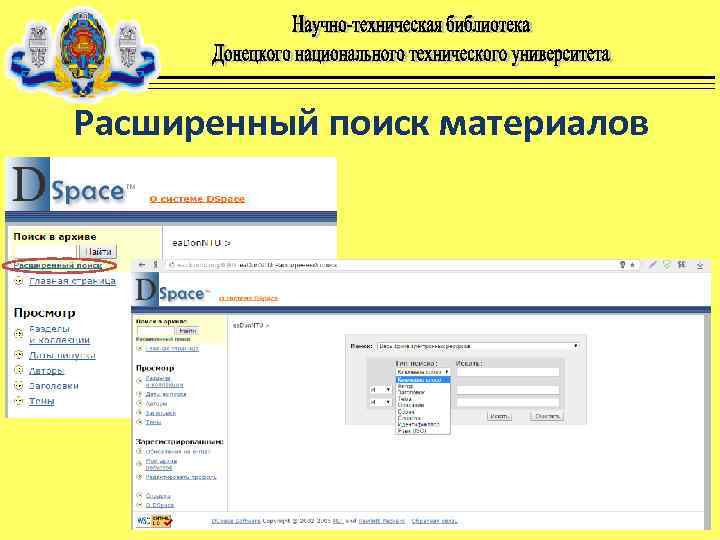Click the browser back arrow button
The height and width of the screenshot is (540, 720).
click(x=142, y=265)
